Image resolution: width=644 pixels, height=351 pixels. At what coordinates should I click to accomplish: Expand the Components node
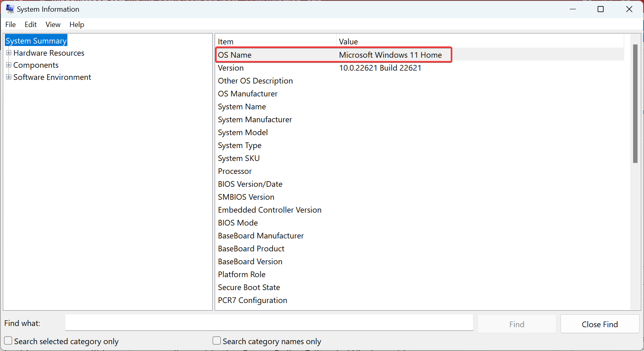pos(8,65)
